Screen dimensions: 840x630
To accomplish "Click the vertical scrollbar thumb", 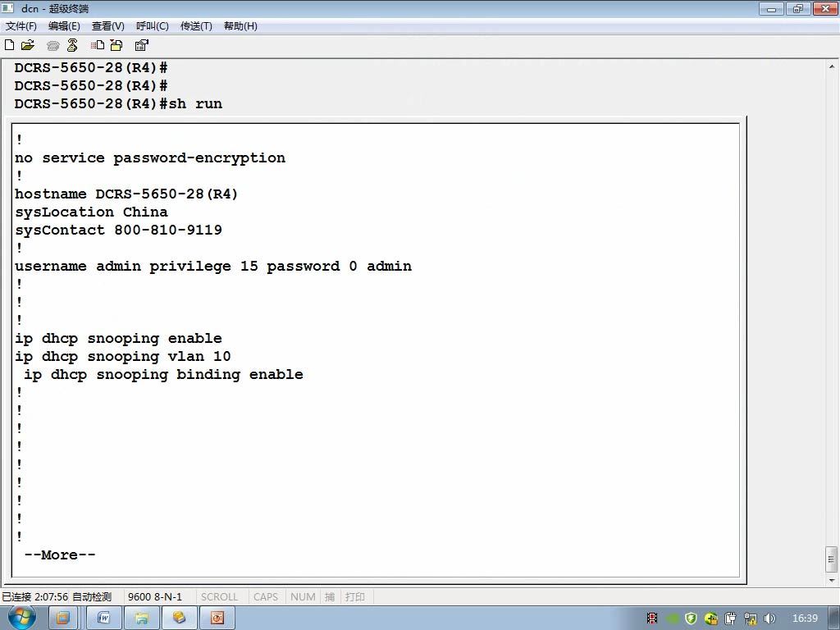I will coord(832,559).
